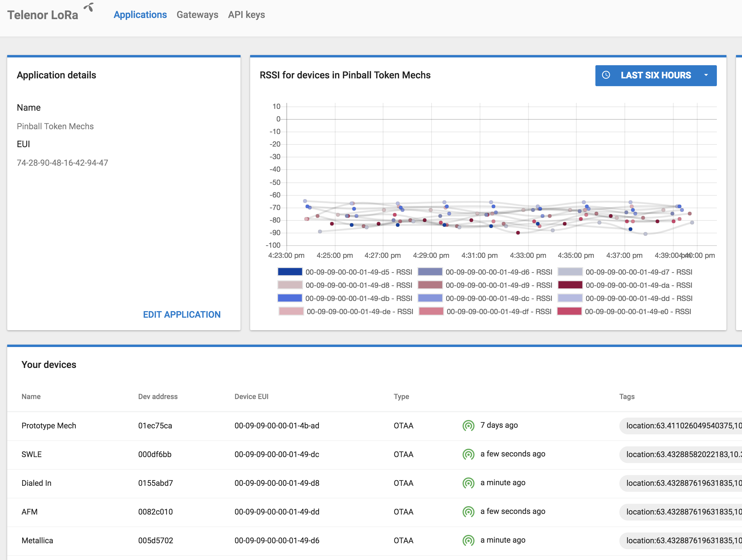Click the Last Six Hours button label
Viewport: 742px width, 560px height.
click(656, 75)
